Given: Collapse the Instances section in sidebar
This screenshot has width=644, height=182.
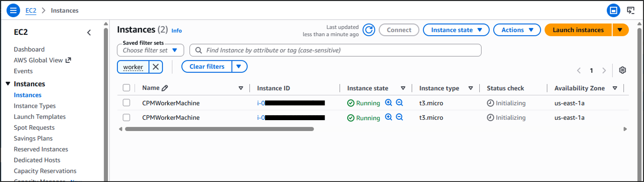Looking at the screenshot, I should click(8, 84).
